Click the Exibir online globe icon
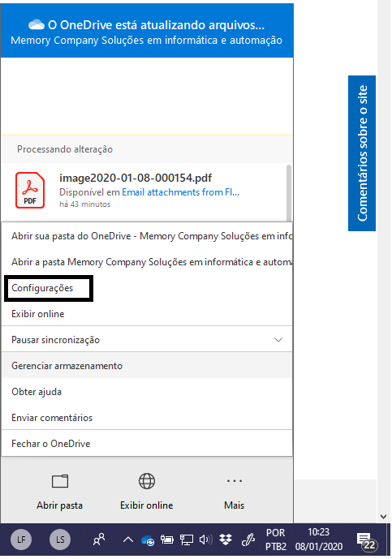Image resolution: width=392 pixels, height=559 pixels. 147,481
